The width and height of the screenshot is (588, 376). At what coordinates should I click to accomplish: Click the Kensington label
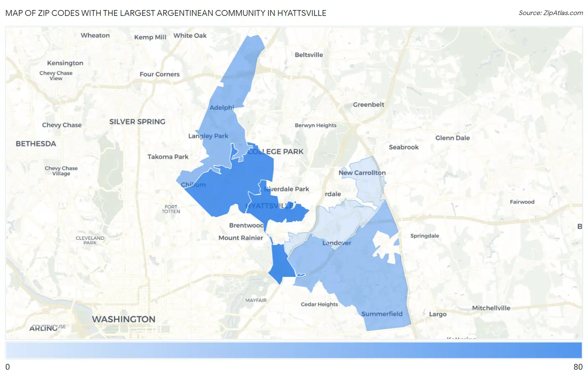[x=65, y=63]
